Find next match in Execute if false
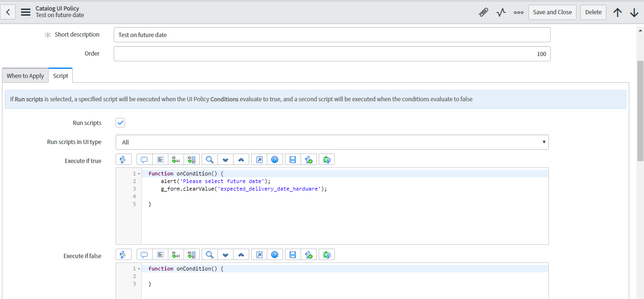Image resolution: width=644 pixels, height=299 pixels. pos(225,255)
